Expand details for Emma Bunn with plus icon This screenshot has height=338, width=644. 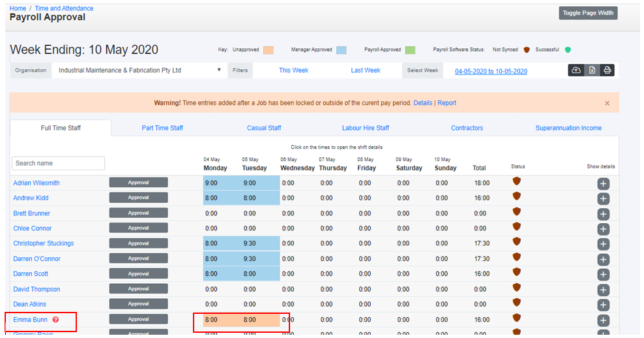[603, 320]
